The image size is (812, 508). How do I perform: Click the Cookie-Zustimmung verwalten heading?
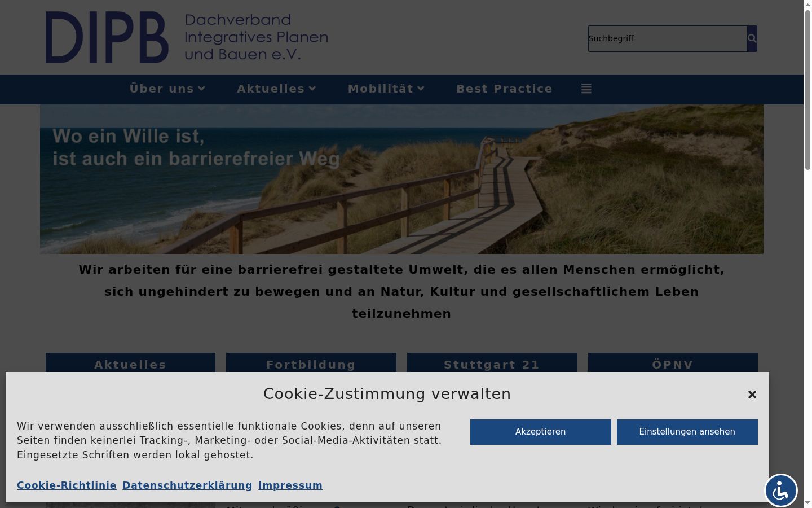(x=387, y=394)
